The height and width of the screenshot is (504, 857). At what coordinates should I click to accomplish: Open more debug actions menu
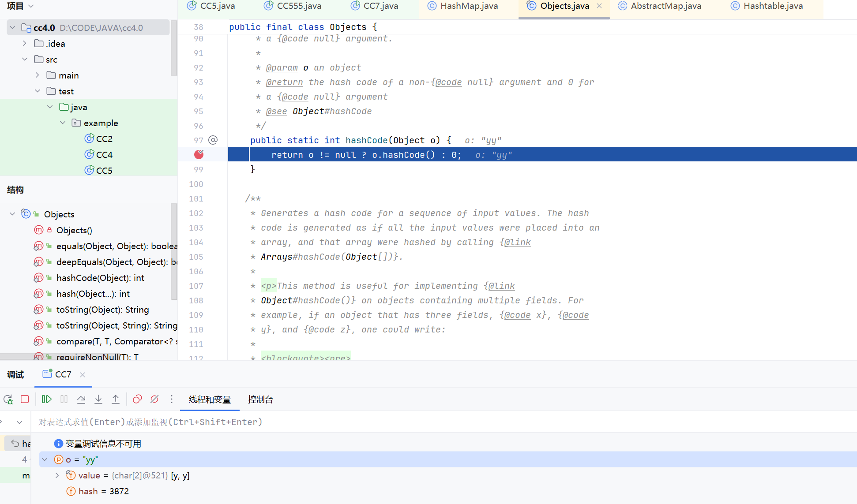[172, 399]
